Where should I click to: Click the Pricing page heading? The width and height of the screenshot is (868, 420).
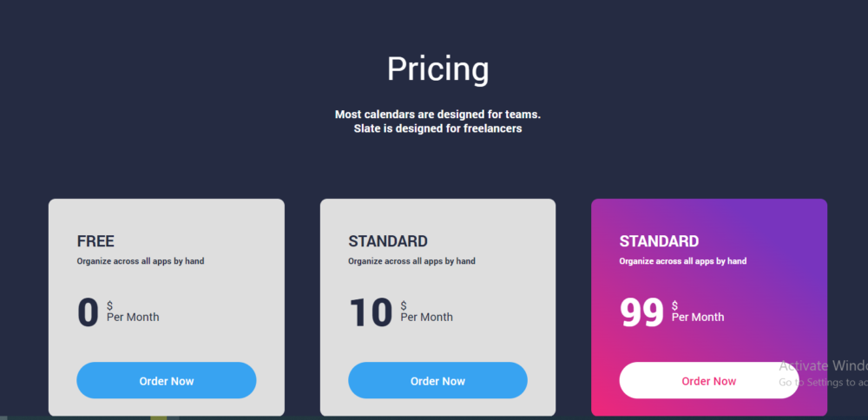point(437,69)
